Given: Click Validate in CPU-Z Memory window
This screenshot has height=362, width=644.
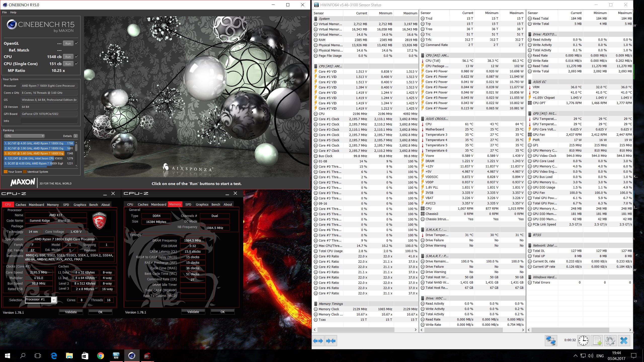Looking at the screenshot, I should point(193,312).
